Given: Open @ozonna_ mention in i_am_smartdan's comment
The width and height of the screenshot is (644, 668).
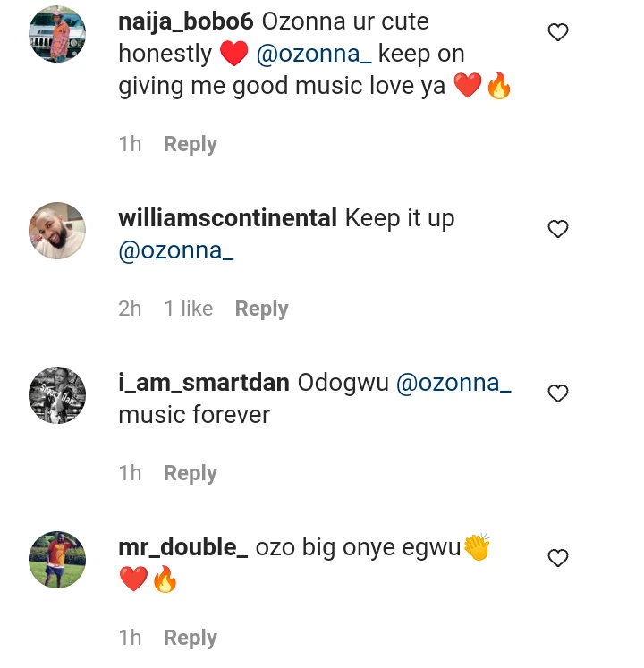Looking at the screenshot, I should tap(453, 383).
